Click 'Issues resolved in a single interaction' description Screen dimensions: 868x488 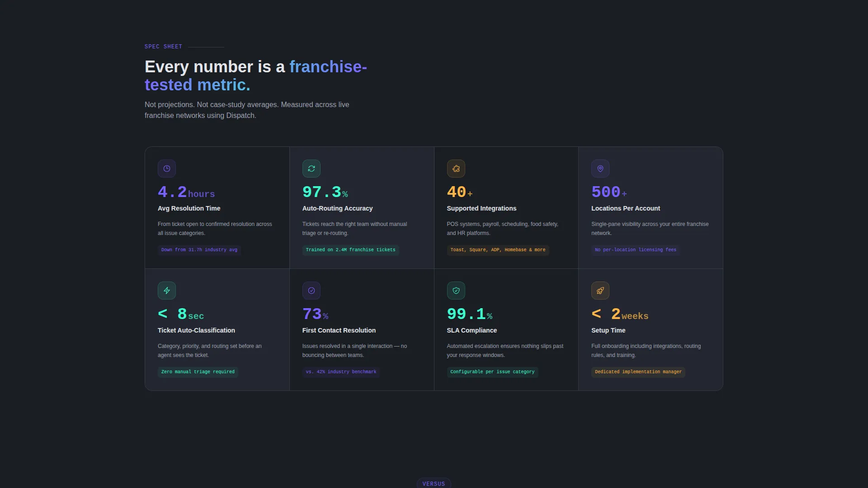[x=354, y=351]
